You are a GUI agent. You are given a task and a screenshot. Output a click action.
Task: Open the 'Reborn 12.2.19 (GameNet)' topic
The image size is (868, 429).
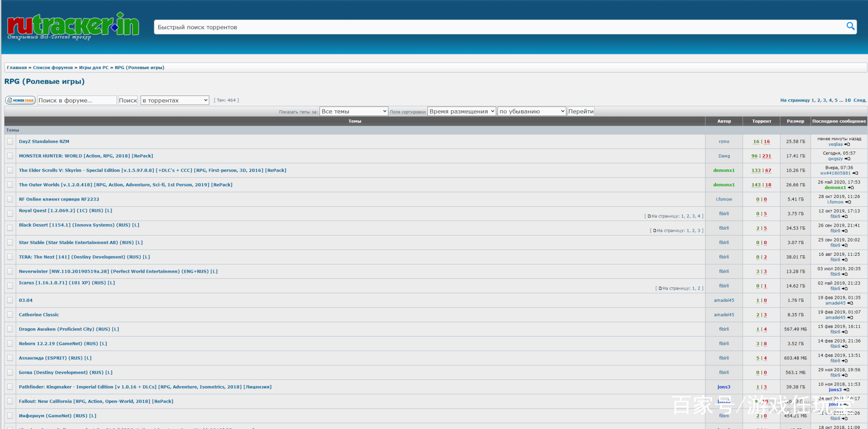63,344
